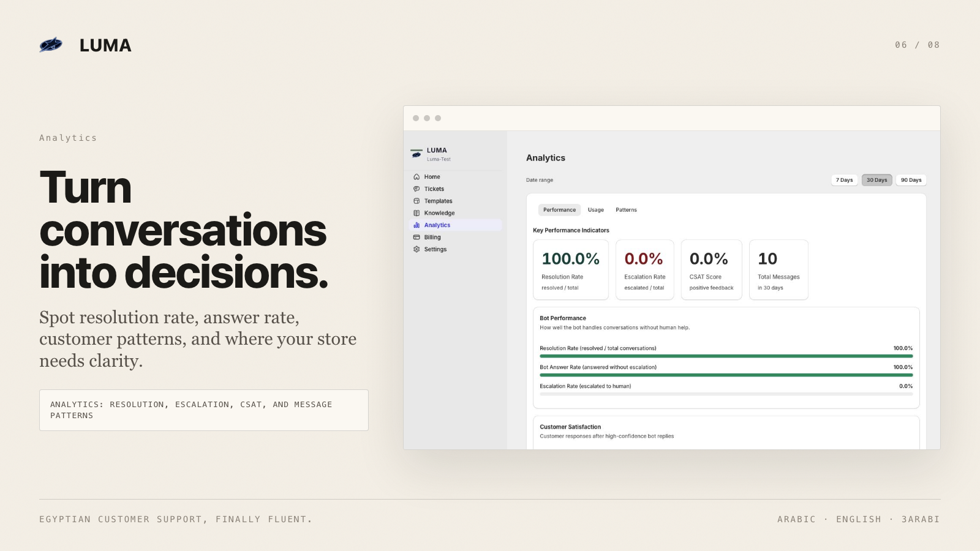Click the Knowledge book icon
980x551 pixels.
[x=417, y=213]
